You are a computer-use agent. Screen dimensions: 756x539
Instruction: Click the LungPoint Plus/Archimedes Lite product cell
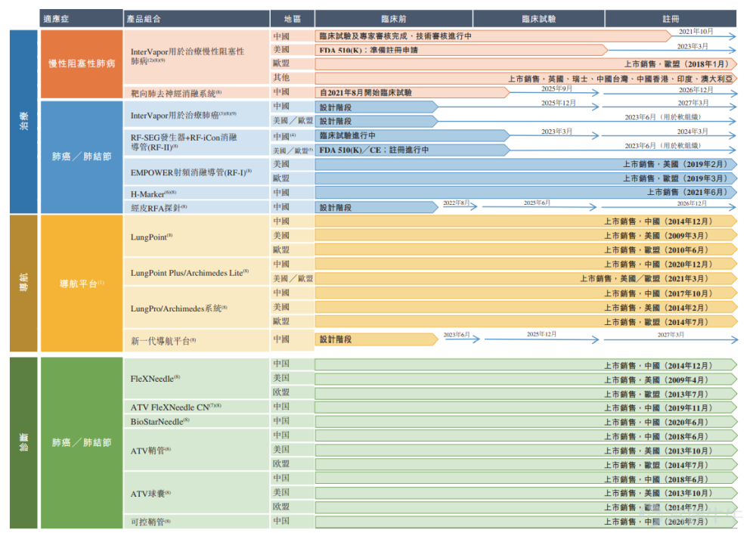(197, 272)
